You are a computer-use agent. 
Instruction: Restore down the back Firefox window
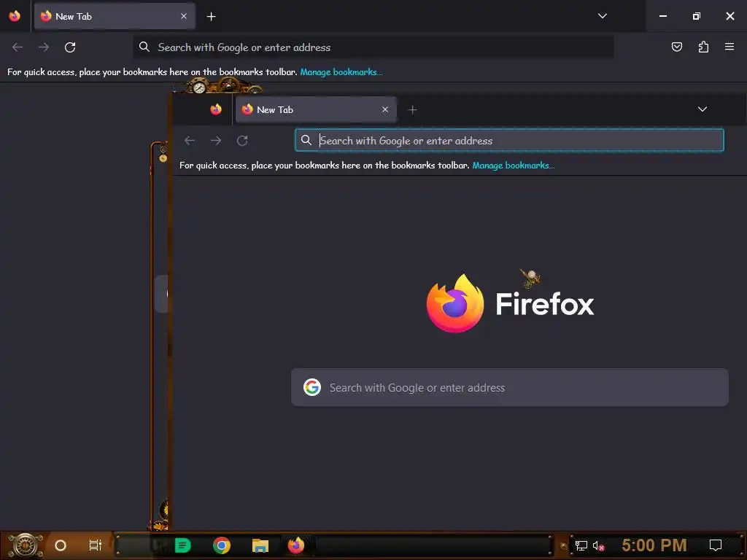(x=696, y=16)
